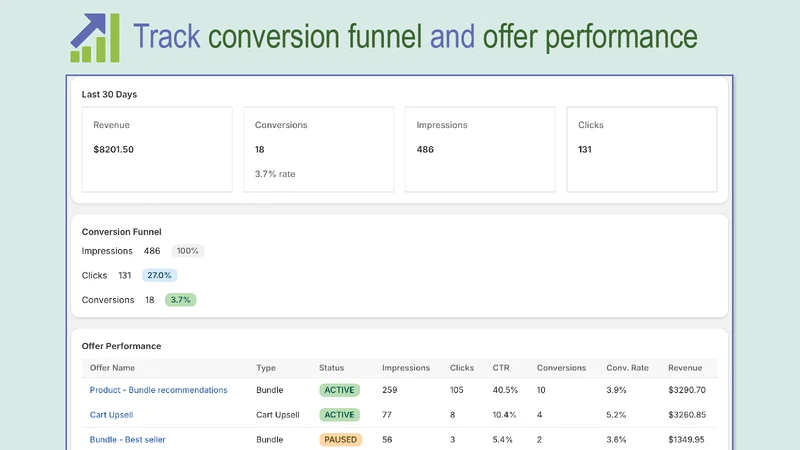Click the 5.2% conversion rate cell

(x=616, y=415)
